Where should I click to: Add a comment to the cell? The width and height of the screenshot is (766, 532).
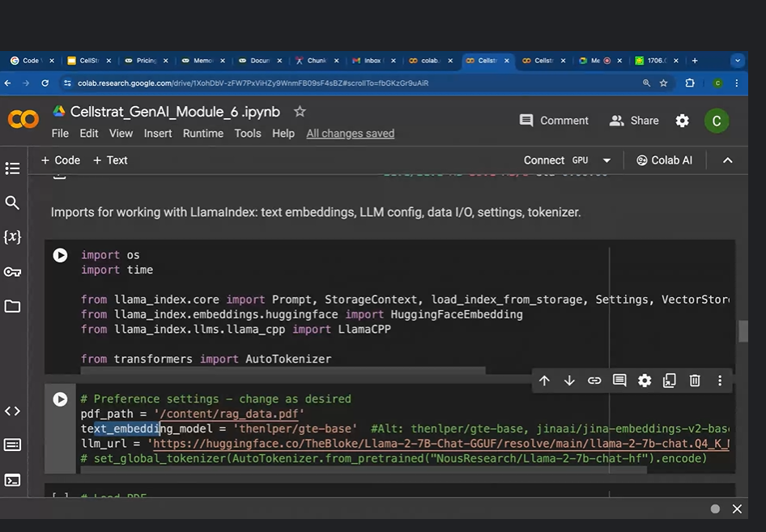[x=619, y=380]
